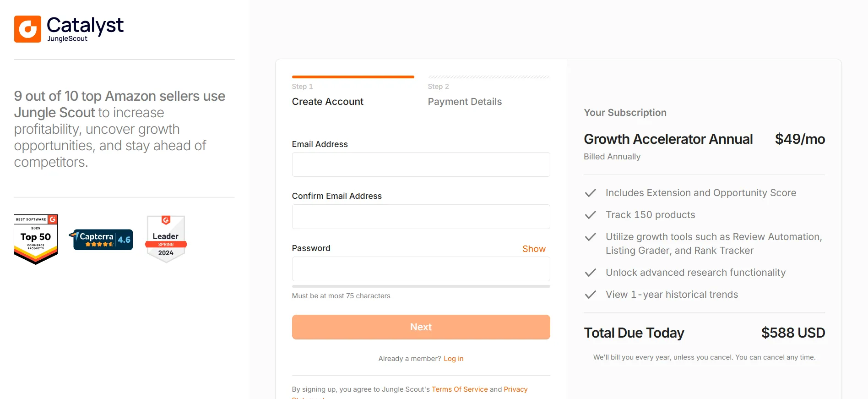Viewport: 868px width, 399px height.
Task: Click the Capterra 4.6 rating badge
Action: 101,239
